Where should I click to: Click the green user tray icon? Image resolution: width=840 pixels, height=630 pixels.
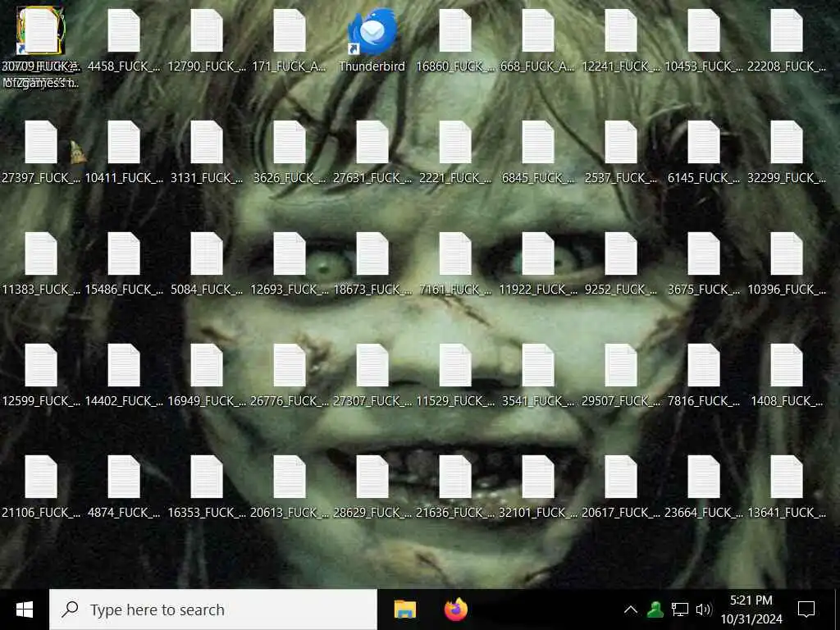click(x=655, y=609)
